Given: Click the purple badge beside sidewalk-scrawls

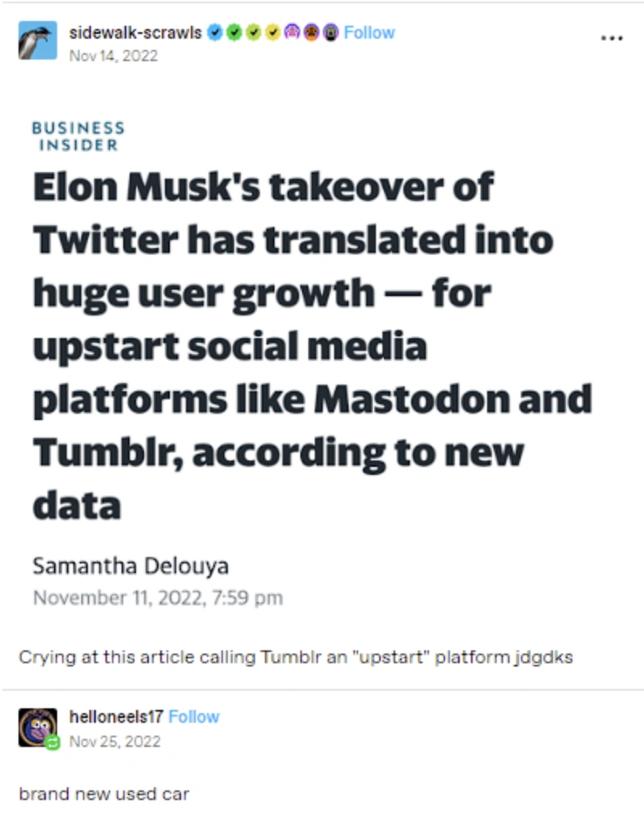Looking at the screenshot, I should tap(292, 33).
